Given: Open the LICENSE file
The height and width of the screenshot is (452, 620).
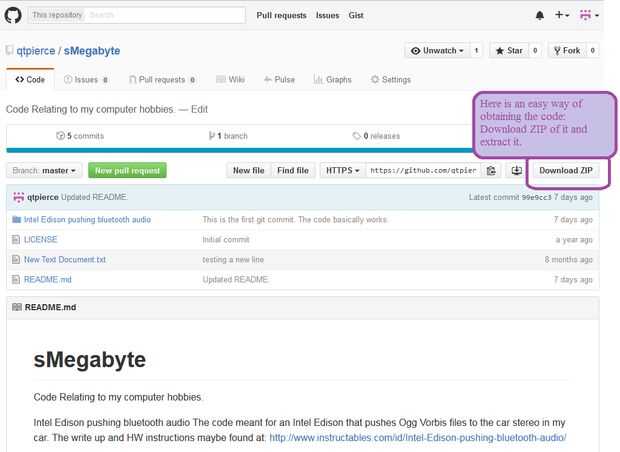Looking at the screenshot, I should point(41,239).
